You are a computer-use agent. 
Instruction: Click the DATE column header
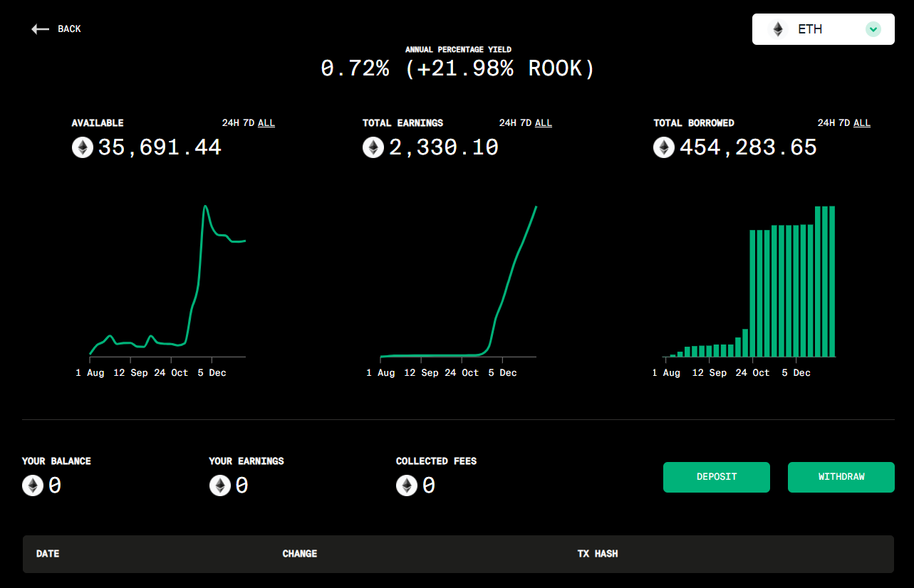[x=48, y=554]
